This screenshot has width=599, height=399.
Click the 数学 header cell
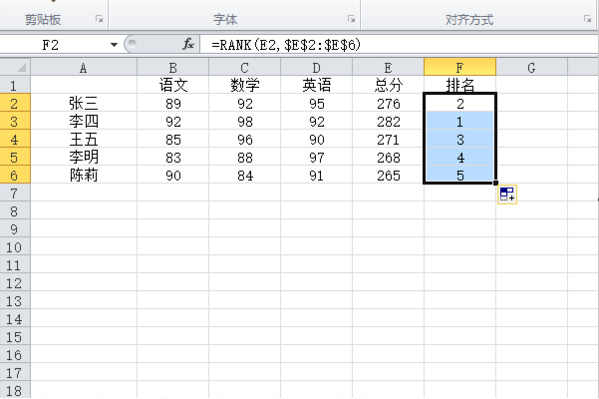(x=244, y=85)
